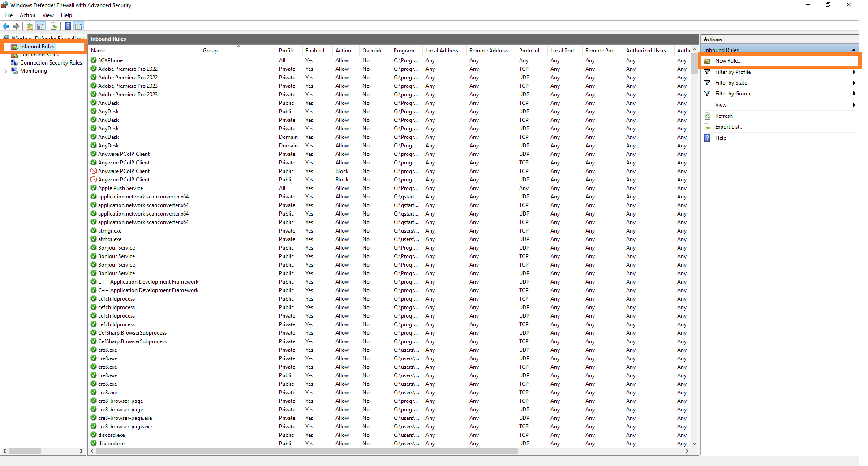Click the Filter by Profile funnel icon
The height and width of the screenshot is (466, 868).
coord(707,72)
